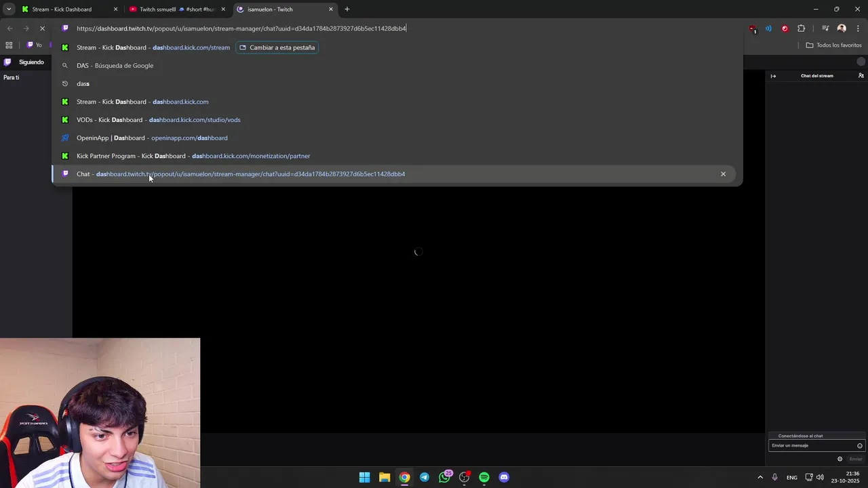
Task: Open the Chrome three-dot menu
Action: (x=858, y=28)
